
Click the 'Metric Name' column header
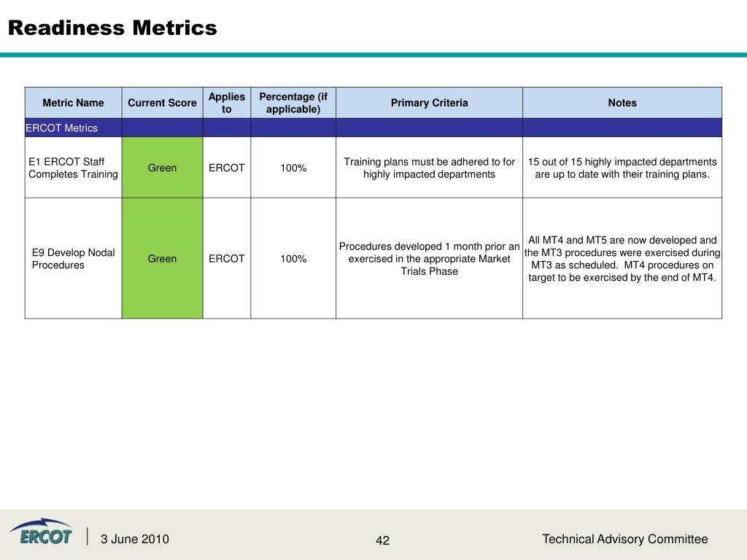(74, 103)
